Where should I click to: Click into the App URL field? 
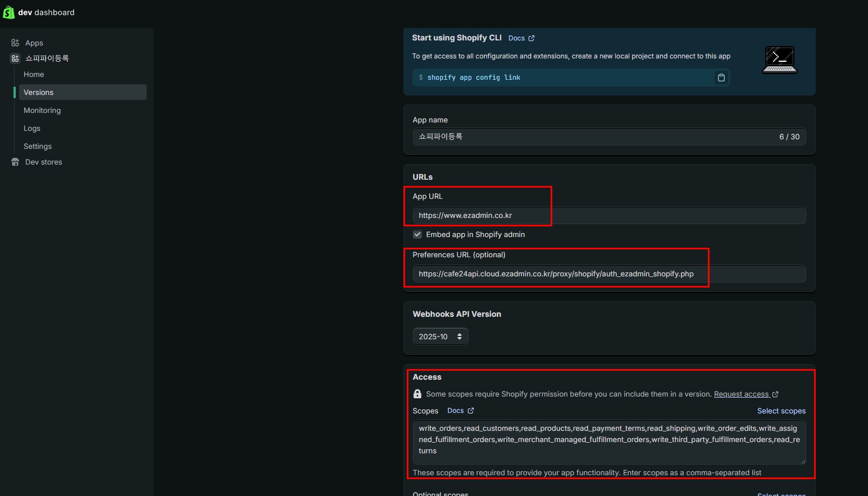(609, 215)
